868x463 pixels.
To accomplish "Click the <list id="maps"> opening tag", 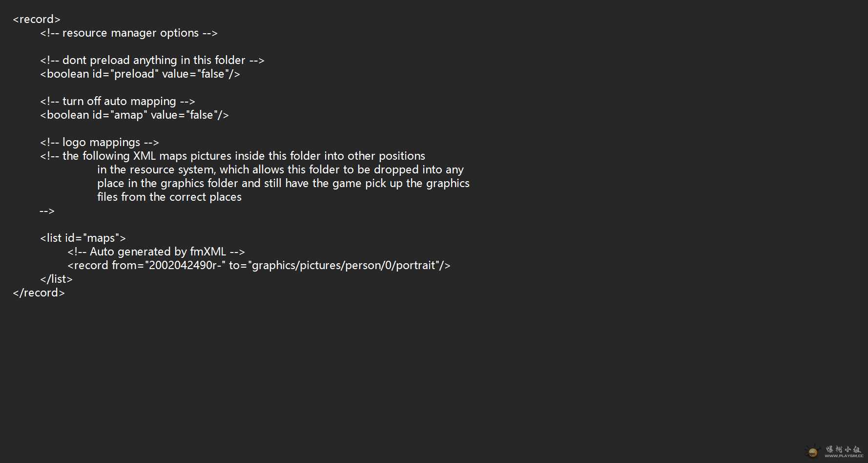I will tap(83, 238).
